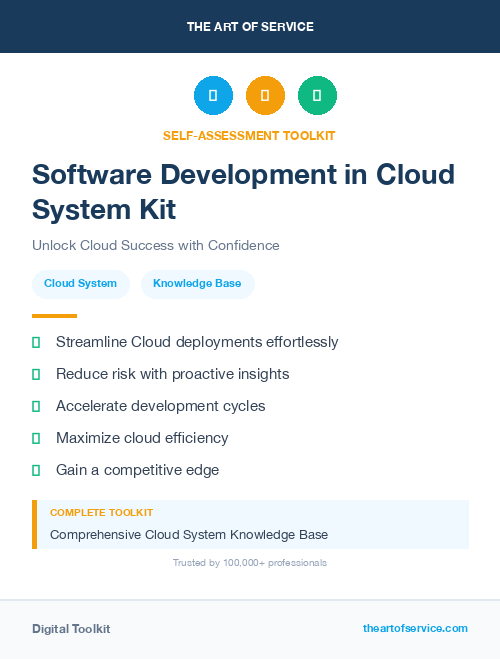Image resolution: width=500 pixels, height=659 pixels.
Task: Click the Software Development in Cloud System Kit heading
Action: 243,192
